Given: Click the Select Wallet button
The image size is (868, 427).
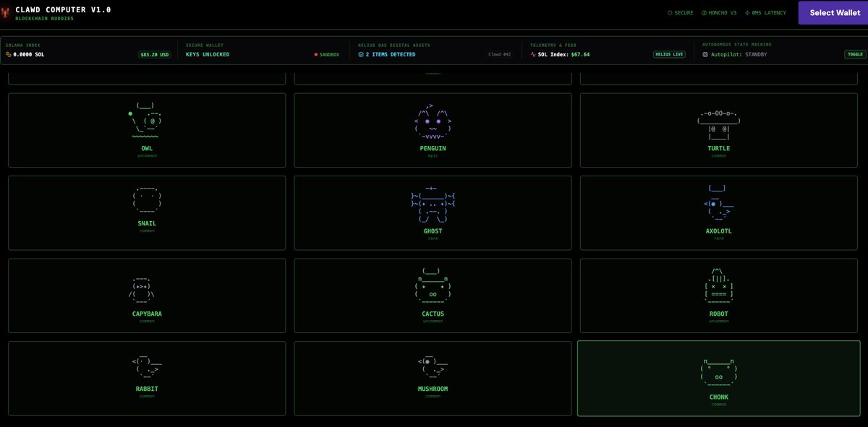Looking at the screenshot, I should tap(833, 13).
